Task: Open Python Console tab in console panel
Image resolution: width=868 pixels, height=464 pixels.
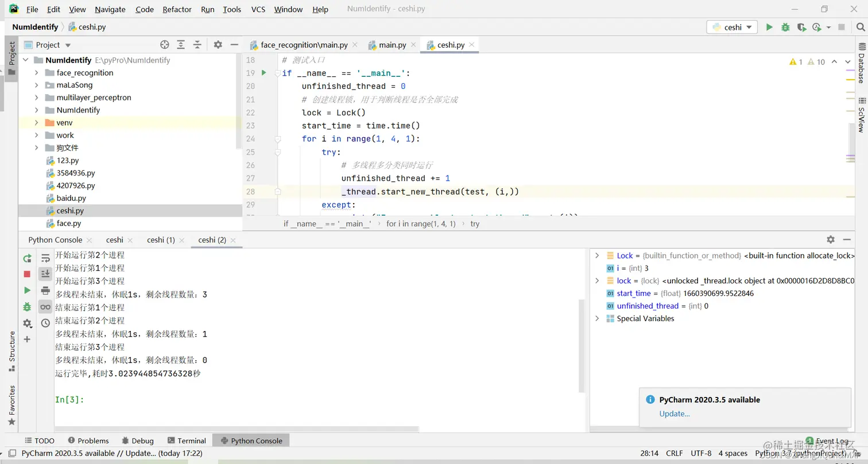Action: pyautogui.click(x=55, y=240)
